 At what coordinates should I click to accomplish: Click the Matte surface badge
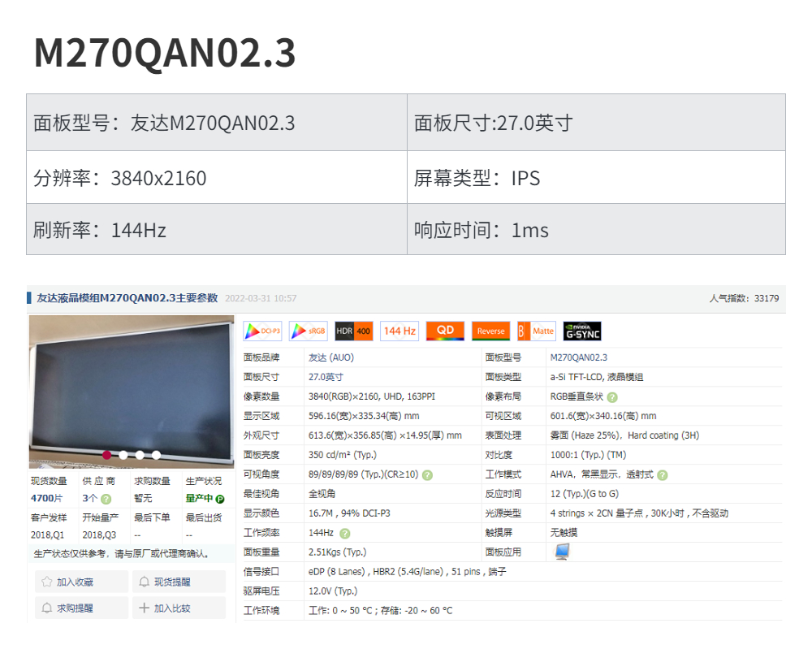click(x=537, y=331)
